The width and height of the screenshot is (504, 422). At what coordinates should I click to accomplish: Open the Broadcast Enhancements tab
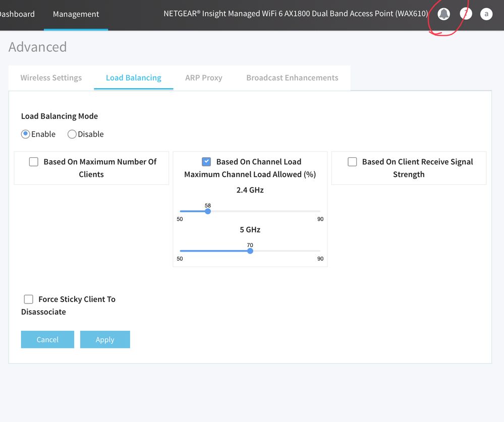(x=292, y=78)
